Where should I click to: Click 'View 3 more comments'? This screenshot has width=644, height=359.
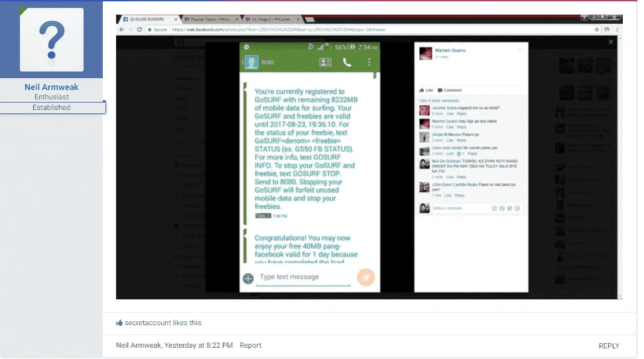[x=438, y=101]
